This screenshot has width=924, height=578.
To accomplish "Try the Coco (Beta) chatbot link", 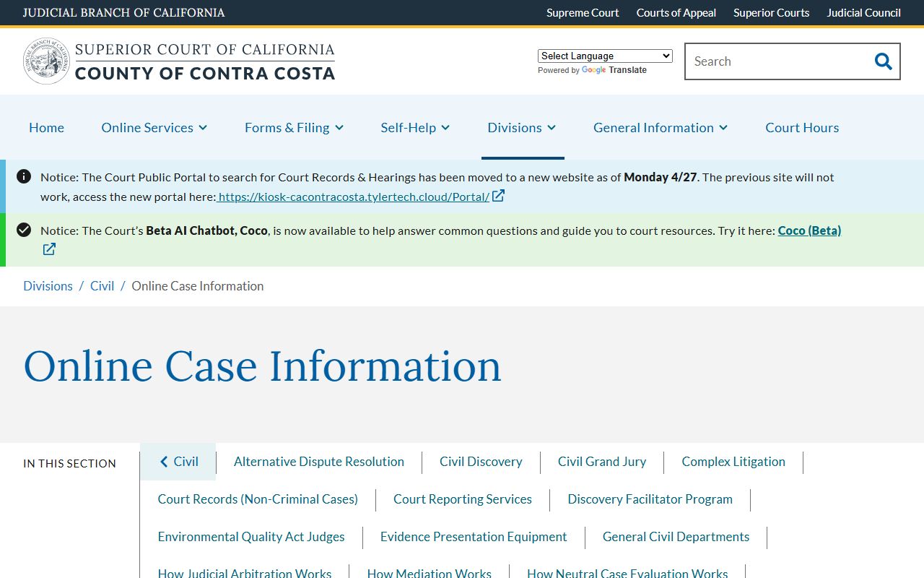I will [809, 230].
